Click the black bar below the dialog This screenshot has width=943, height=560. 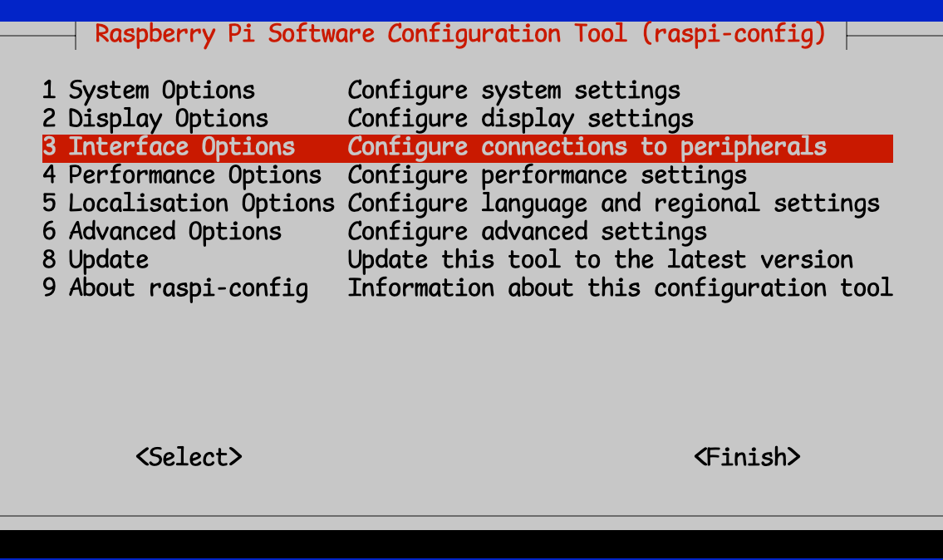(x=471, y=543)
